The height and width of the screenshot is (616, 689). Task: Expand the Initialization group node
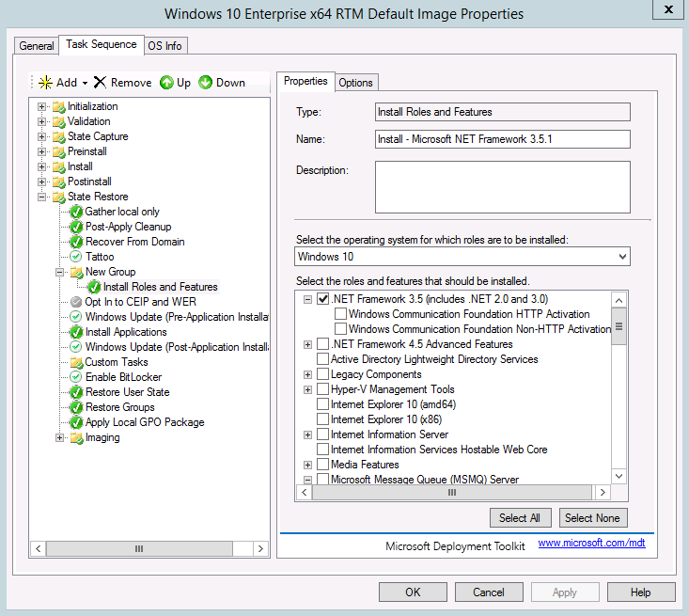pyautogui.click(x=42, y=106)
